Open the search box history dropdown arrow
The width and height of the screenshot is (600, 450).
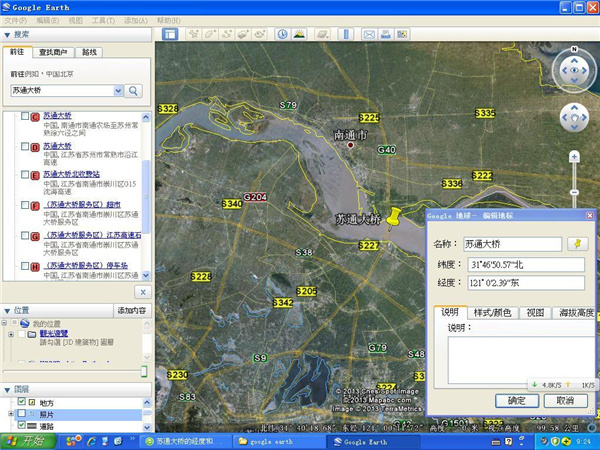click(x=118, y=91)
